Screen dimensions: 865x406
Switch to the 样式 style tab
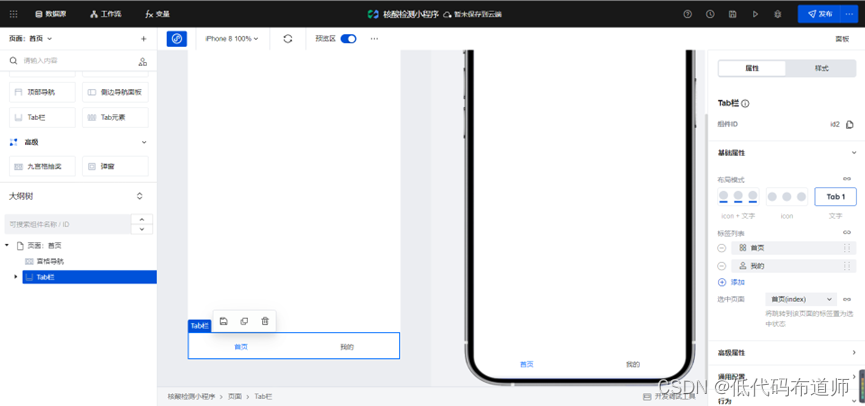point(821,68)
